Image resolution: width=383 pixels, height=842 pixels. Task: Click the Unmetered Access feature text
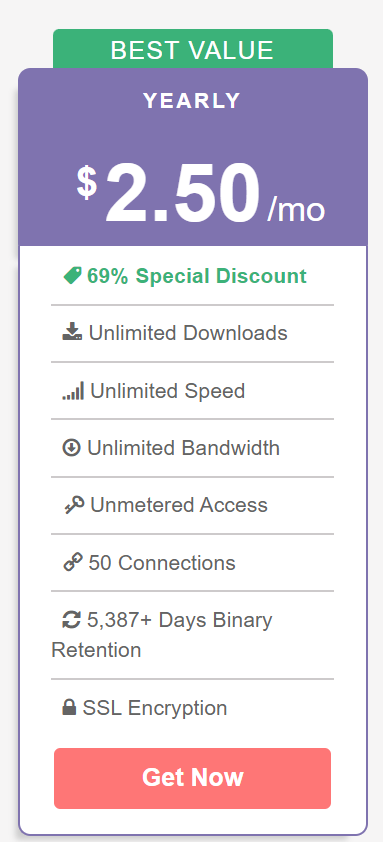tap(179, 505)
